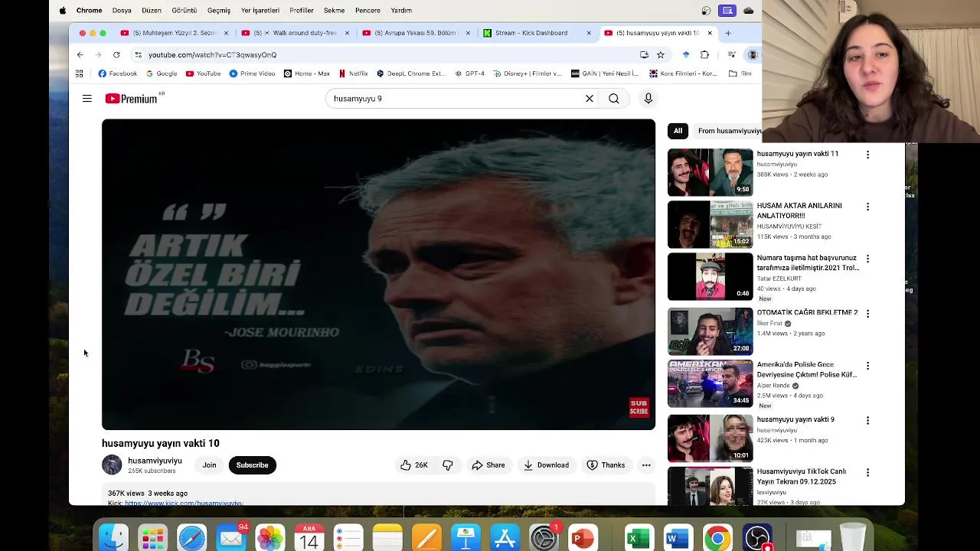This screenshot has height=551, width=980.
Task: Clear the search box with X icon
Action: (x=590, y=99)
